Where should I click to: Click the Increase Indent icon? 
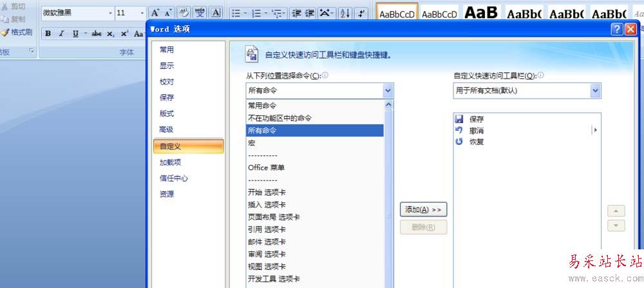310,13
